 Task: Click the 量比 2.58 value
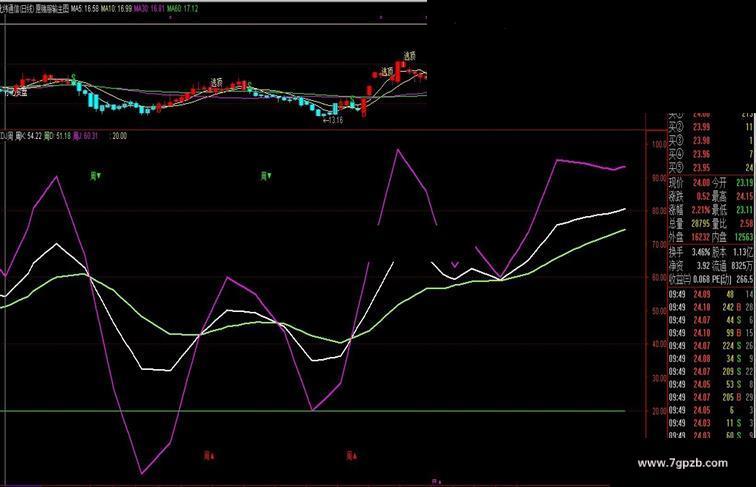tap(746, 224)
